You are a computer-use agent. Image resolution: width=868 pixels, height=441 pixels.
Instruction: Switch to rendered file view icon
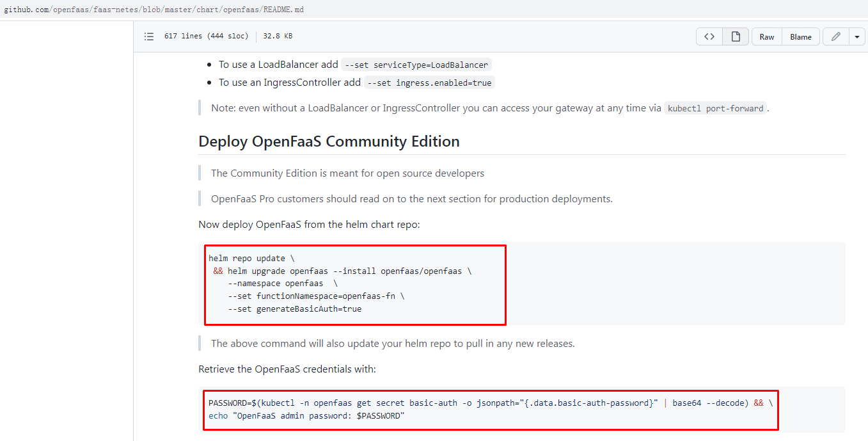tap(736, 36)
